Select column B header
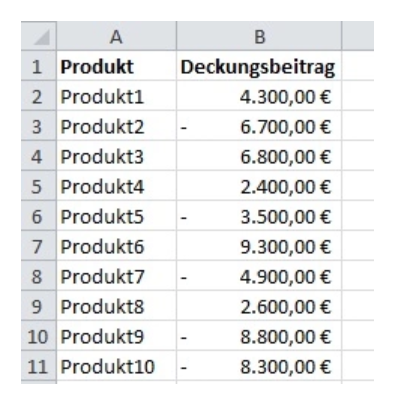397x396 pixels. pos(259,36)
